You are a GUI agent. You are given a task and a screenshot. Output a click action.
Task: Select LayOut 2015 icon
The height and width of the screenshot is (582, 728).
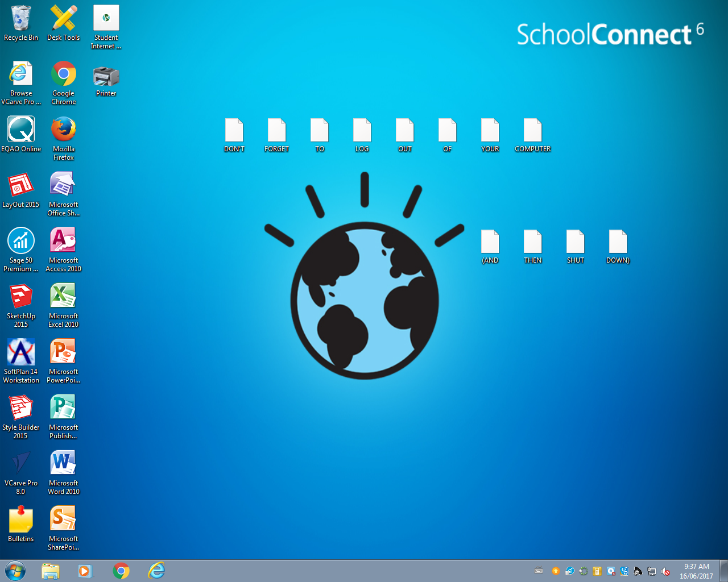coord(21,190)
